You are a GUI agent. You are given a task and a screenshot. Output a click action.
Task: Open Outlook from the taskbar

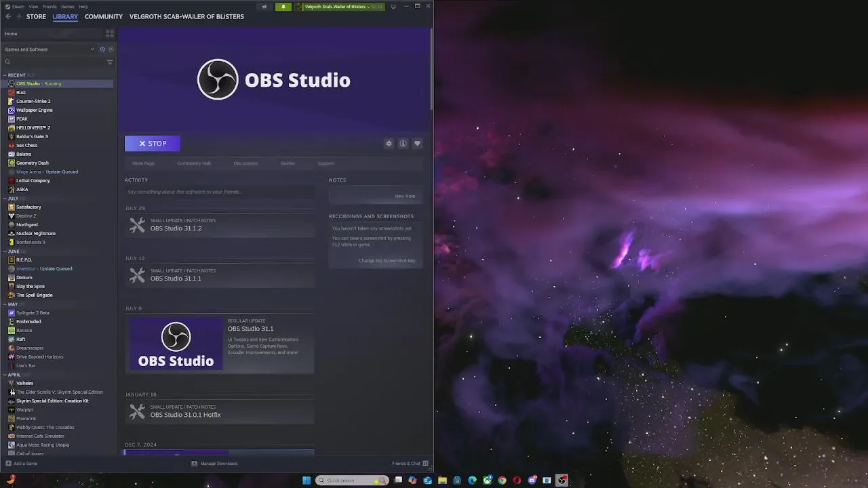(x=427, y=481)
